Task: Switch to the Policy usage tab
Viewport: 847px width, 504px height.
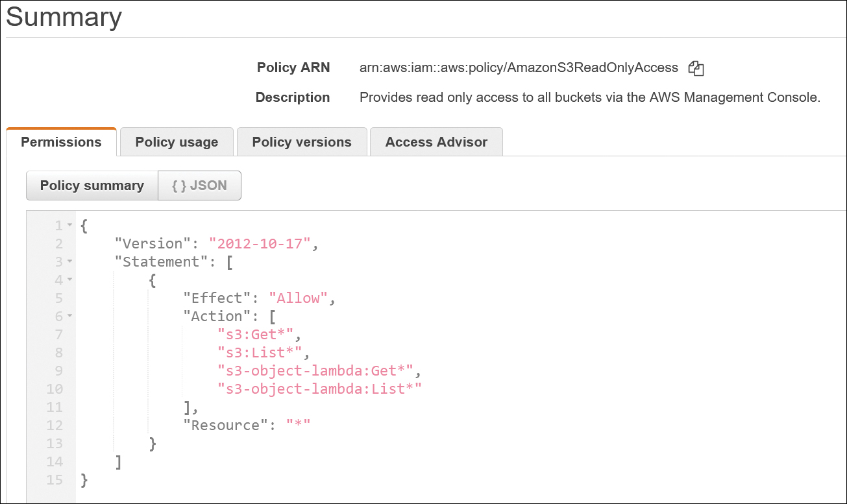Action: (177, 142)
